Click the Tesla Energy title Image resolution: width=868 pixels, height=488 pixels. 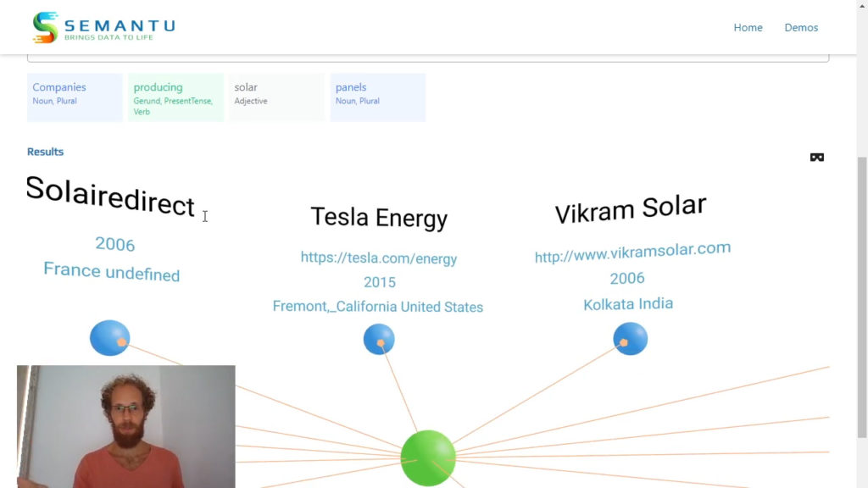tap(379, 217)
